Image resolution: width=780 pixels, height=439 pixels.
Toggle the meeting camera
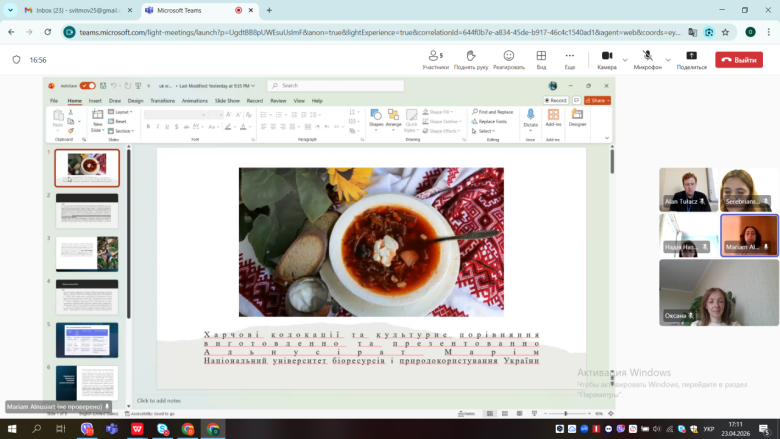(607, 60)
